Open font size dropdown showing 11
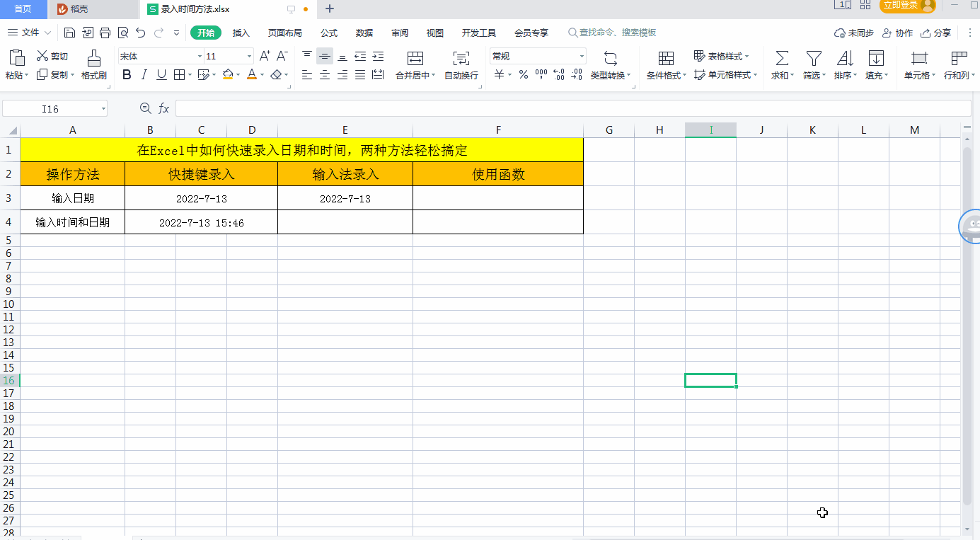Screen dimensions: 980x540 pyautogui.click(x=249, y=56)
